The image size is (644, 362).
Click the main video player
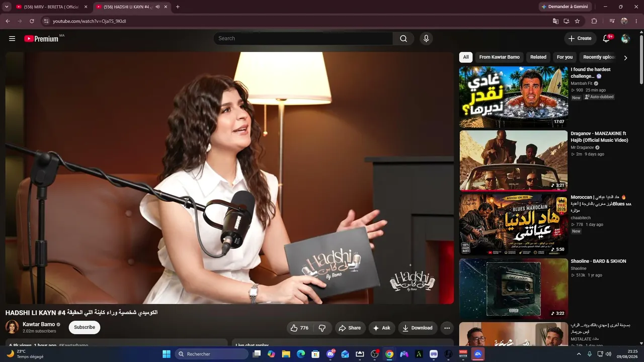pos(229,178)
